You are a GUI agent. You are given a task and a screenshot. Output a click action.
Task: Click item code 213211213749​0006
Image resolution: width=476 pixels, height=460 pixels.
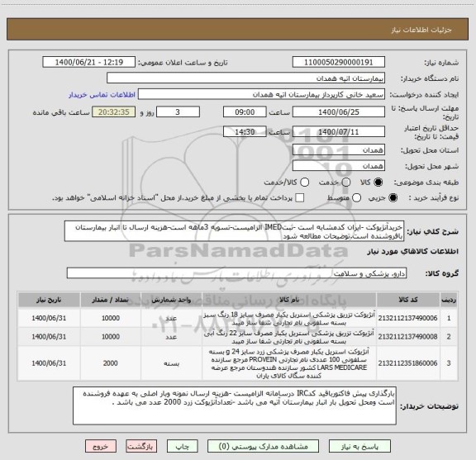(x=407, y=318)
